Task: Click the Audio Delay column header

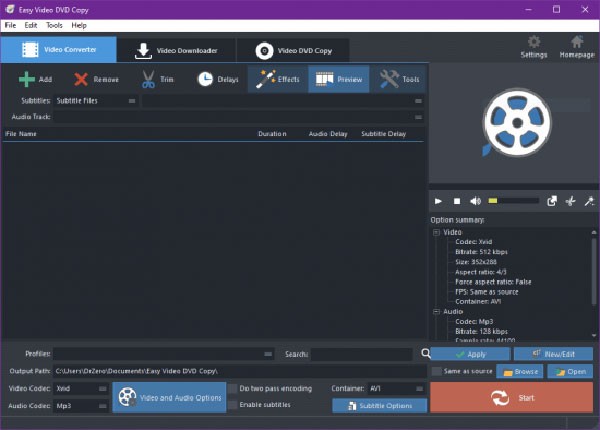Action: 328,134
